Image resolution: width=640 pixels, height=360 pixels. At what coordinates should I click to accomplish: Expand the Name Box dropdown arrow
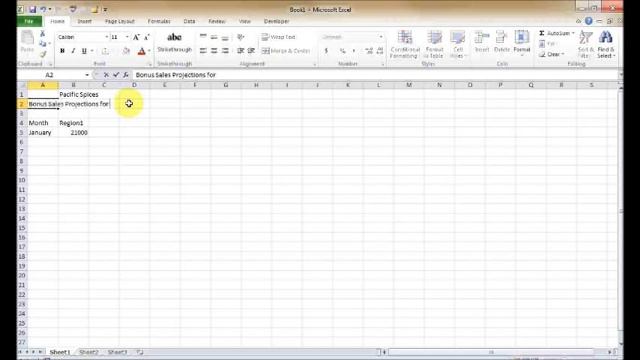[87, 75]
